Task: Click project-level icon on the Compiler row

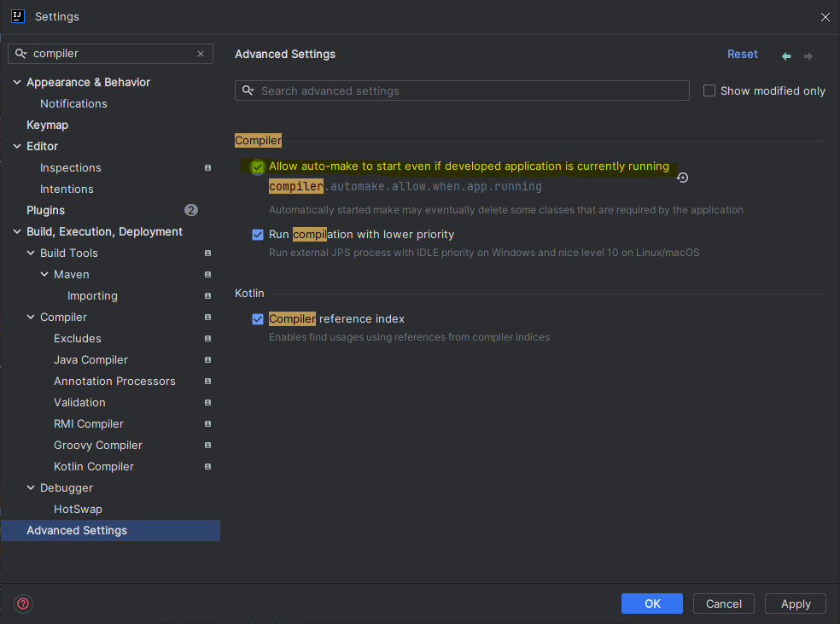Action: tap(207, 317)
